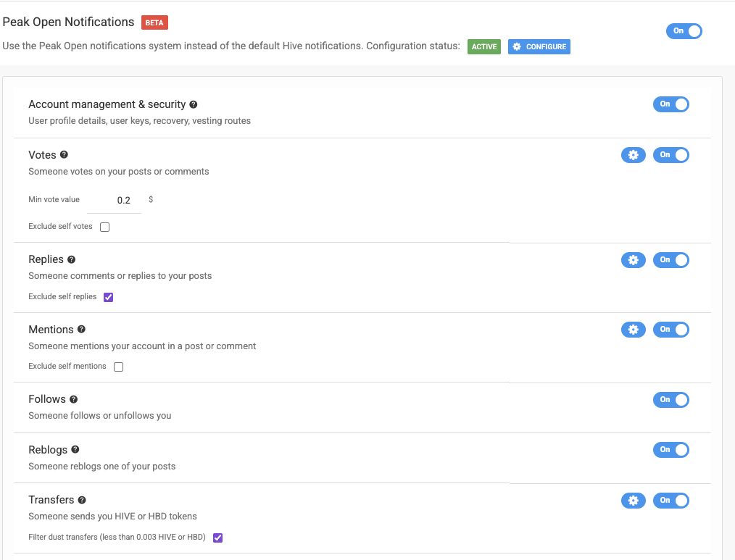The height and width of the screenshot is (560, 735).
Task: Click help icon next to Reblogs
Action: 75,450
